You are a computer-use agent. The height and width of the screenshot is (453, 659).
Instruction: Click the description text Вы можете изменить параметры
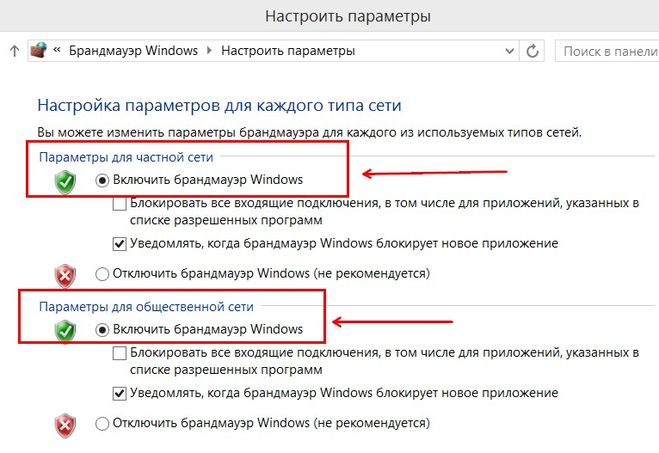click(x=309, y=133)
